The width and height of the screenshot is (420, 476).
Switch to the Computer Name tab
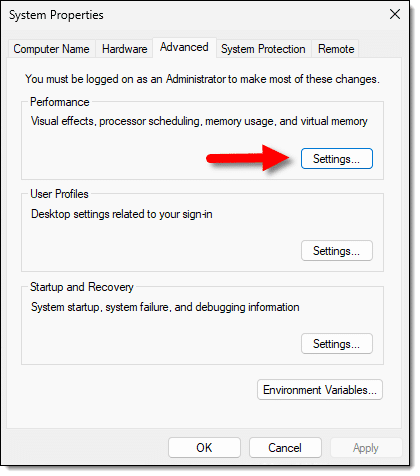[x=51, y=49]
